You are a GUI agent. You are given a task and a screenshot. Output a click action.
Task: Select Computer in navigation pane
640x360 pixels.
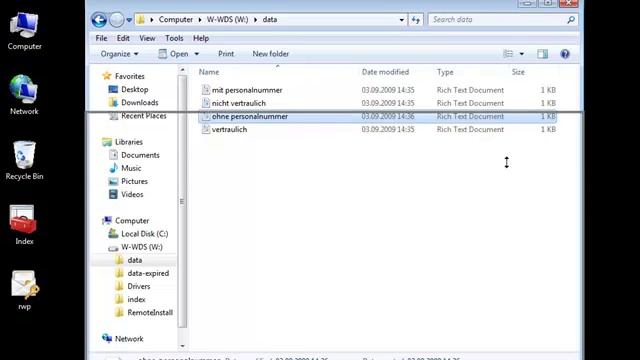tap(132, 221)
